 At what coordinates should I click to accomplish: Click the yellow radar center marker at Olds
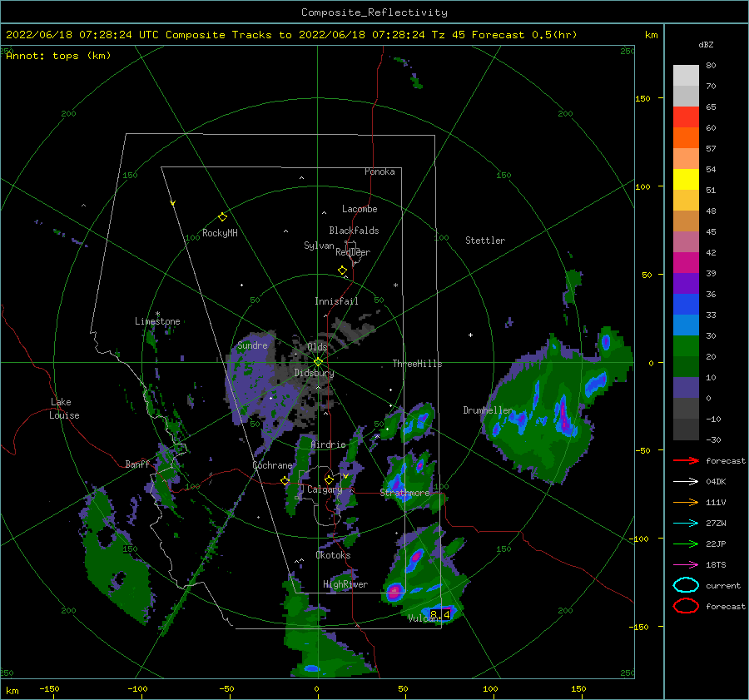318,362
